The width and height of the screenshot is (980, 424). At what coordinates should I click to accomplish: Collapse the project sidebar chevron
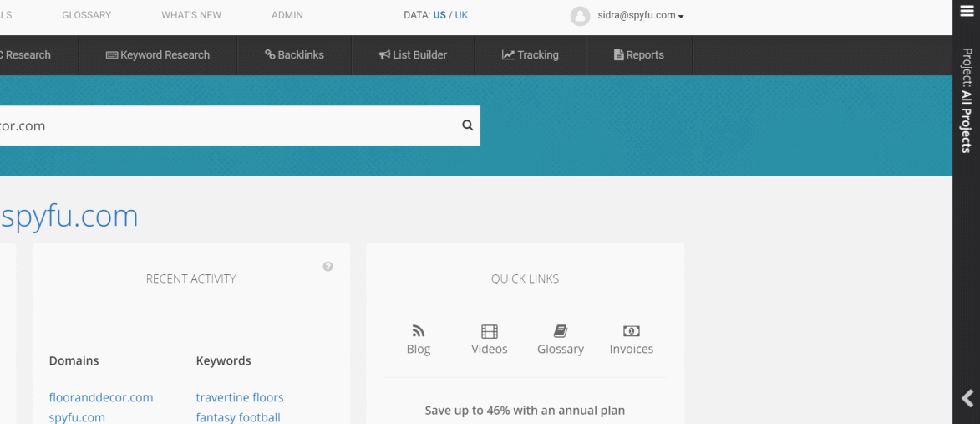point(967,398)
